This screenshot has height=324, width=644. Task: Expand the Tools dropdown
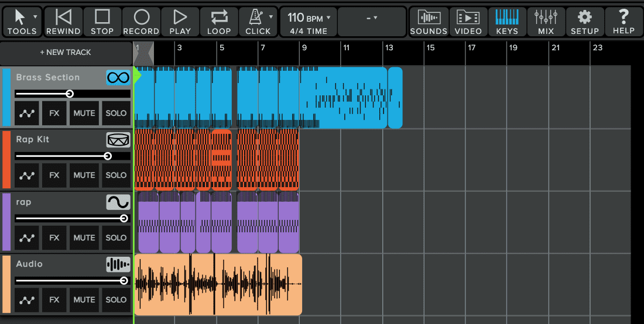[22, 22]
